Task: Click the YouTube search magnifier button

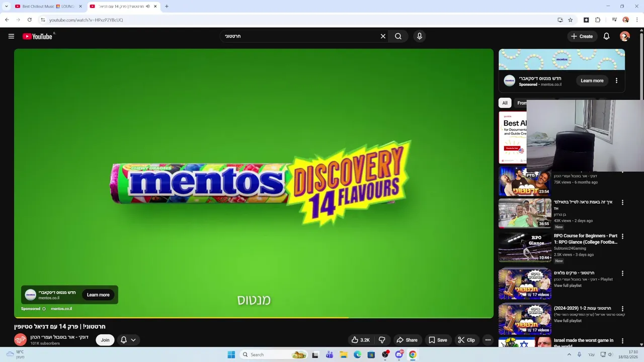Action: [x=398, y=36]
